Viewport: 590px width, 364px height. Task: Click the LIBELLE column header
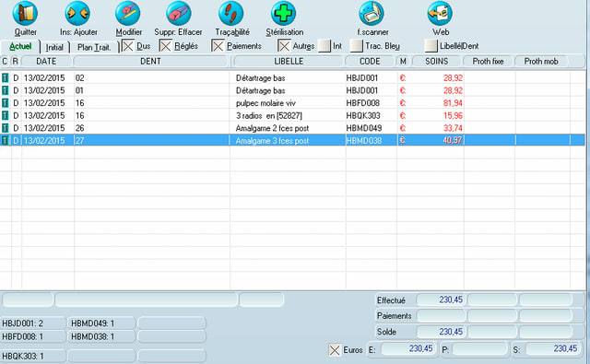[289, 62]
